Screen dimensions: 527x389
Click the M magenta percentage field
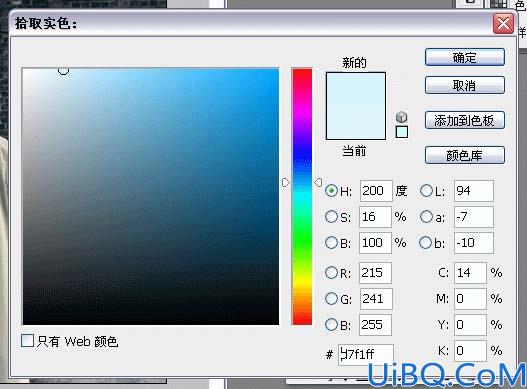coord(470,298)
